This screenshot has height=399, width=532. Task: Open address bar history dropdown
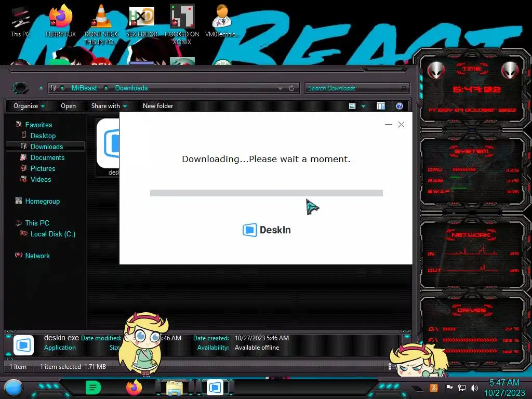(280, 88)
